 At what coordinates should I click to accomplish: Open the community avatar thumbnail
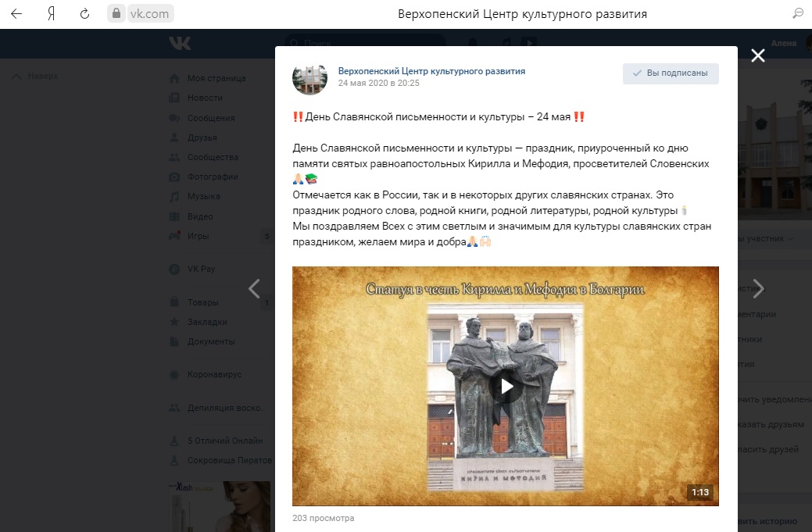310,79
